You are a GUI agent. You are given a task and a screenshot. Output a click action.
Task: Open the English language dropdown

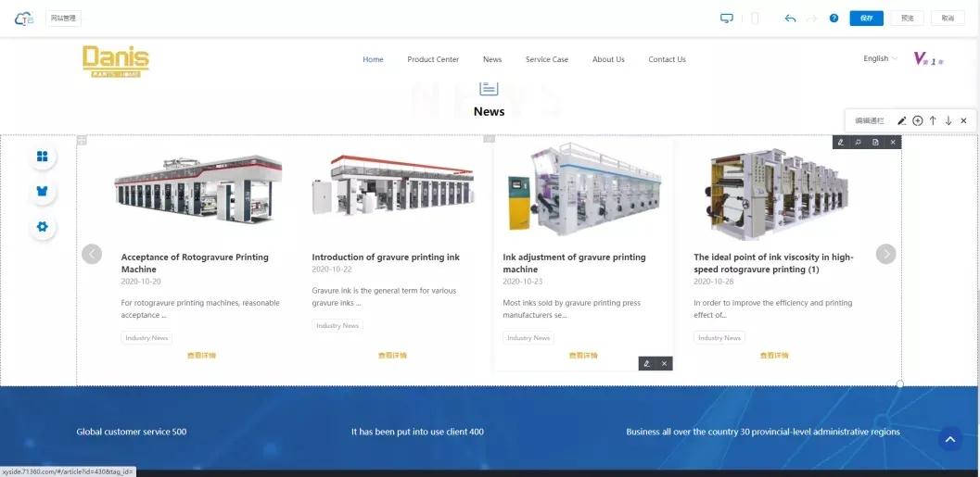pyautogui.click(x=880, y=58)
